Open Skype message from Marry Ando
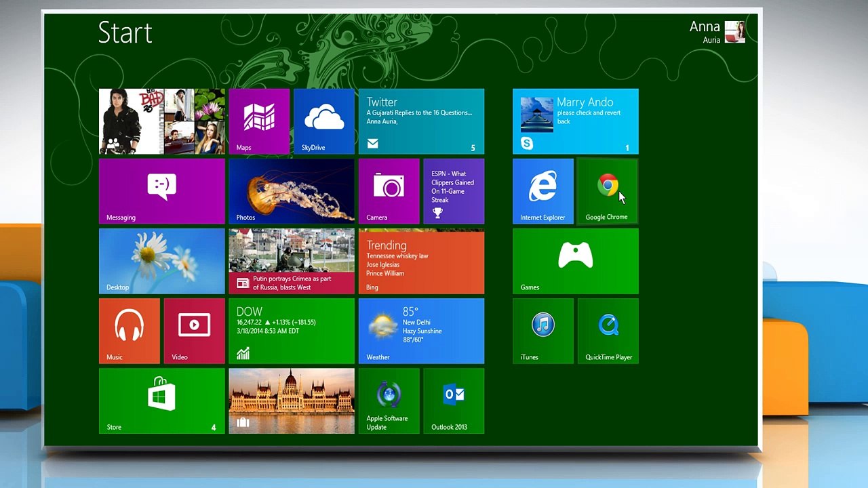868x488 pixels. [575, 121]
